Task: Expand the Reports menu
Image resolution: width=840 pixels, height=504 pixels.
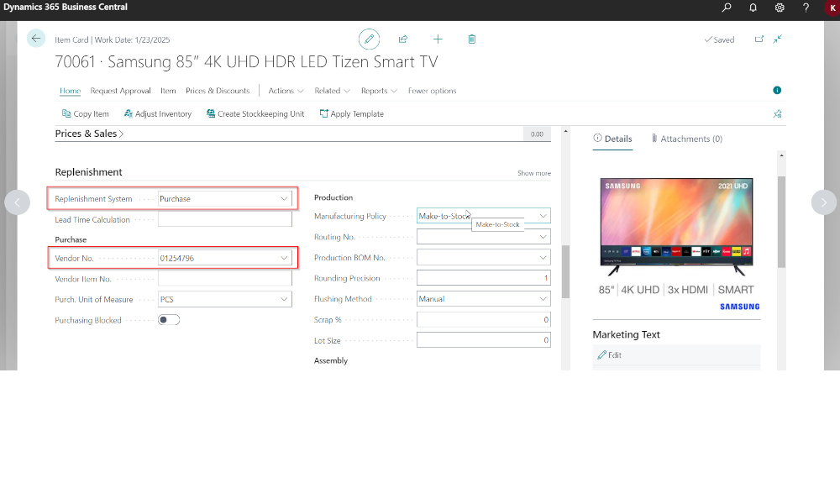Action: coord(379,91)
